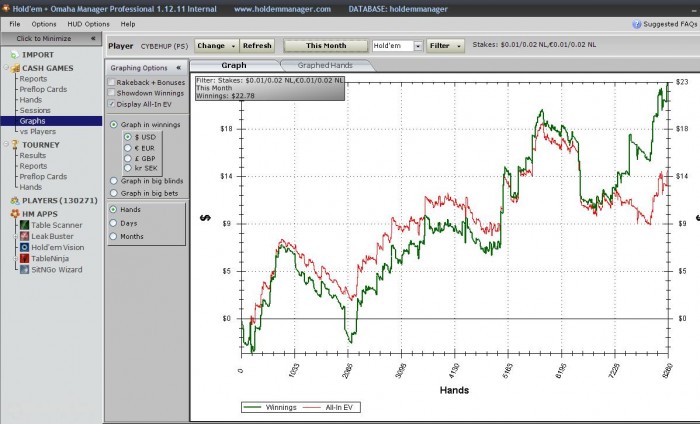Open TableNinja app icon
Viewport: 700px width, 424px height.
25,258
